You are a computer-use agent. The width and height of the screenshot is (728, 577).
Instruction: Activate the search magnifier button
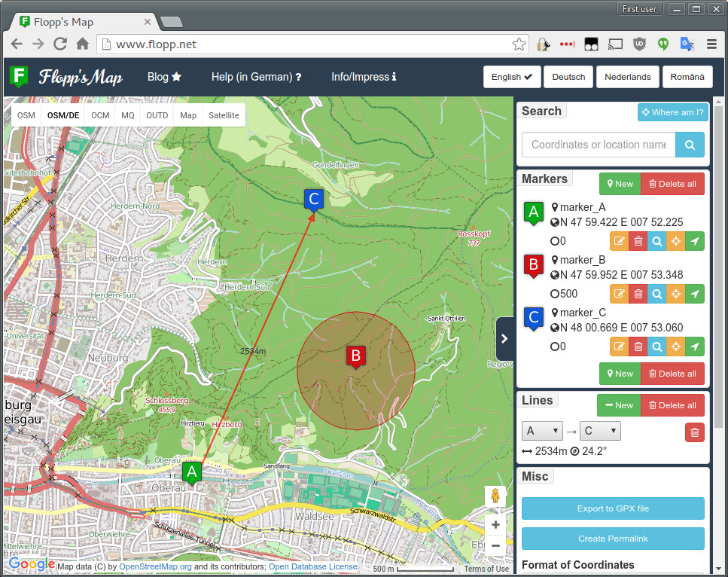pos(690,145)
